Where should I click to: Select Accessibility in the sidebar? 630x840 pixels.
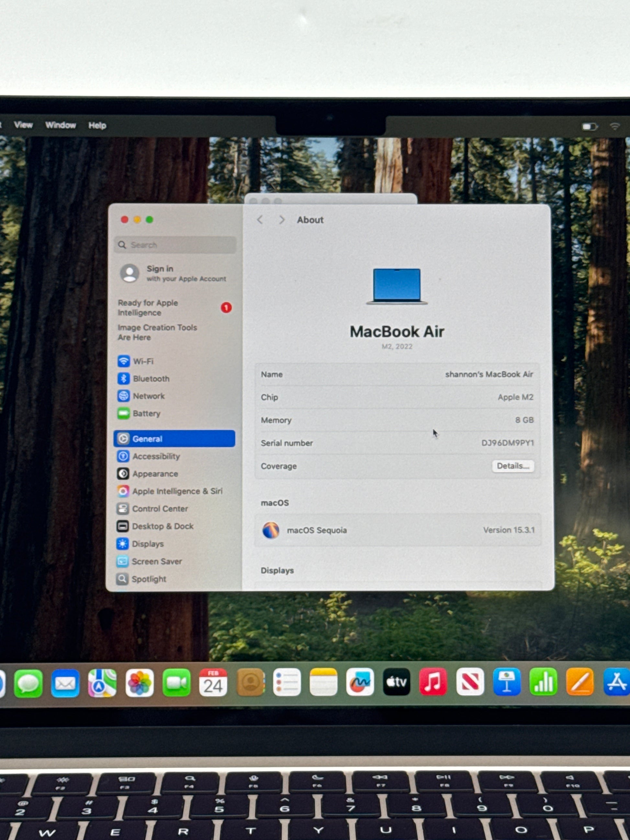click(156, 456)
